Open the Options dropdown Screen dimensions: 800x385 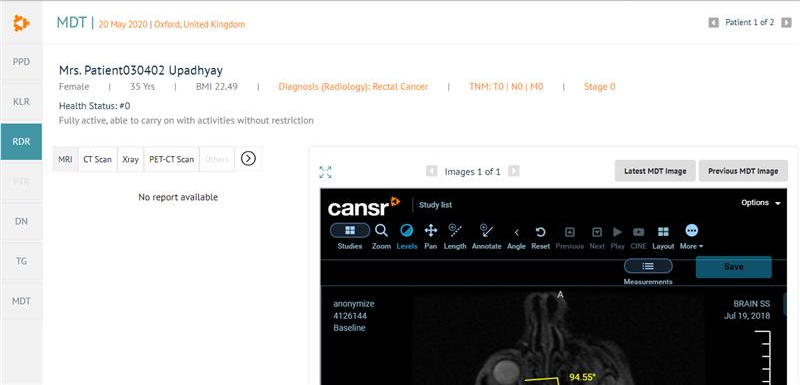tap(761, 203)
